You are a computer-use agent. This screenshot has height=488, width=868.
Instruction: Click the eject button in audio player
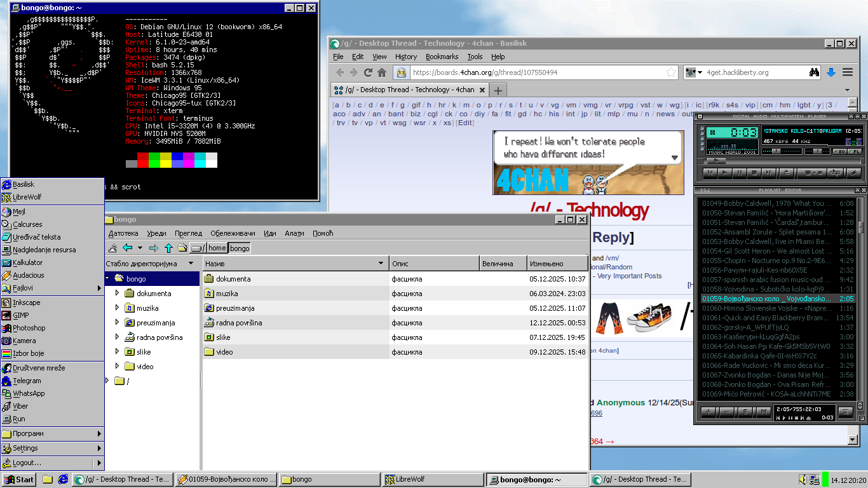pos(787,172)
